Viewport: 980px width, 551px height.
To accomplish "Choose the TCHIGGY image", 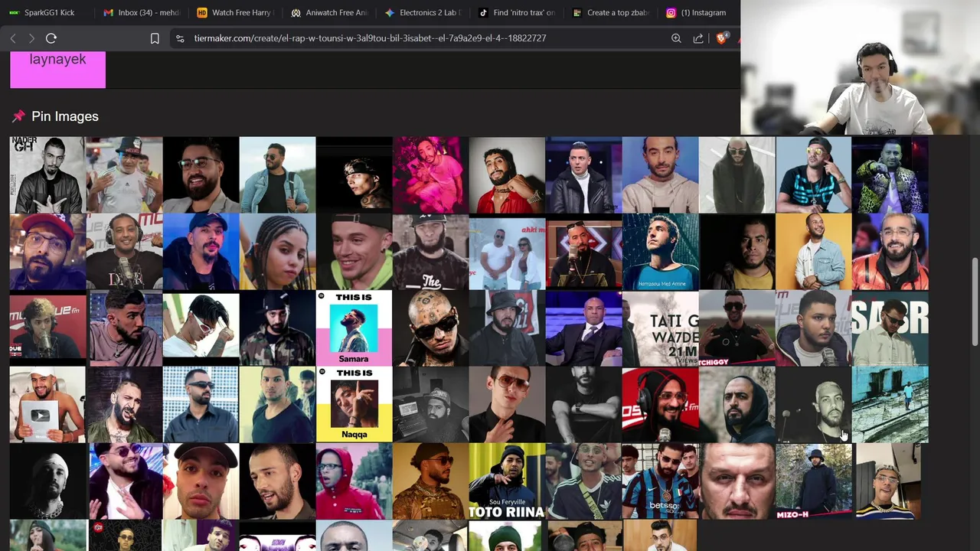I will click(x=737, y=328).
